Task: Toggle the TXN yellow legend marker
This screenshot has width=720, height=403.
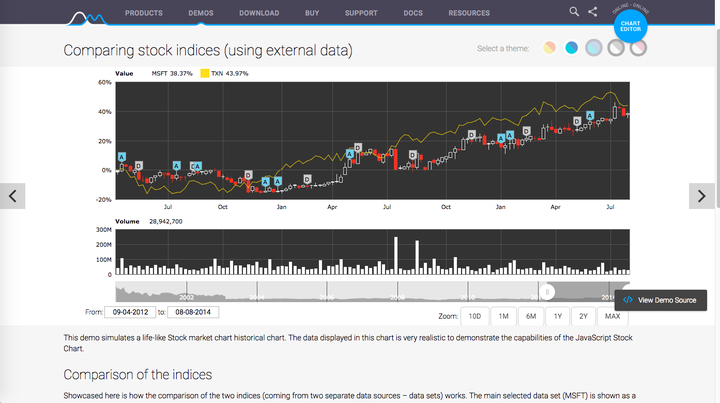Action: point(205,73)
